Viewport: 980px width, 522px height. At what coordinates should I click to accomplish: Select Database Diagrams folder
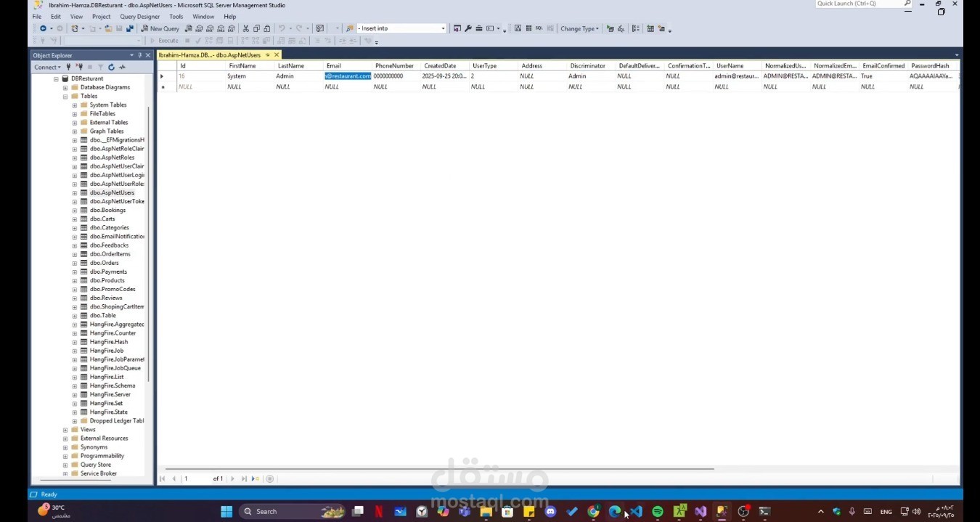point(105,87)
